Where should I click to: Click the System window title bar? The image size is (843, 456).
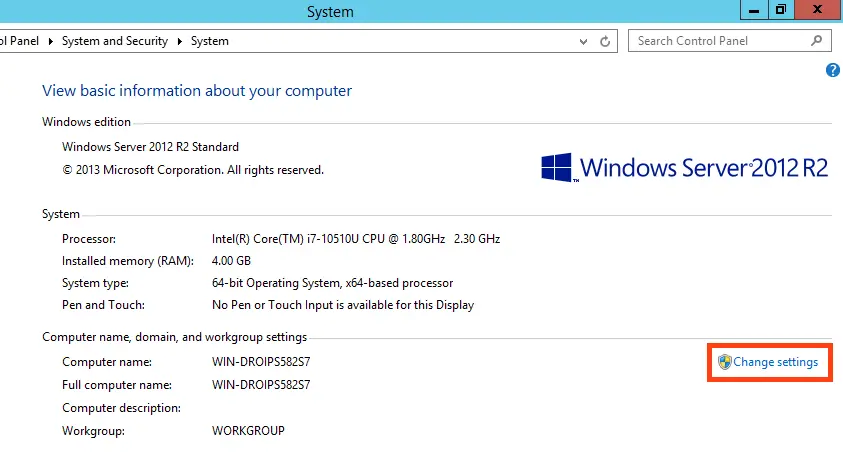coord(330,12)
